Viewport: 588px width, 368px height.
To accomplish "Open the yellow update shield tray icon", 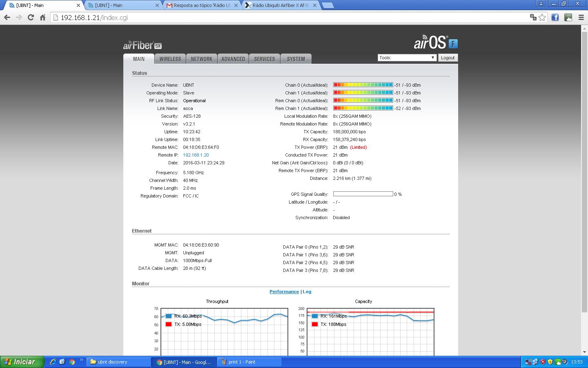I will pos(550,362).
